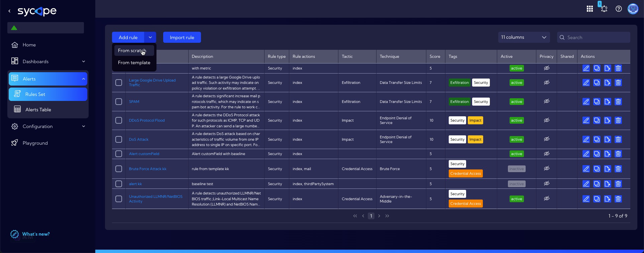Select the SPAM rule checkbox
644x253 pixels.
point(119,102)
